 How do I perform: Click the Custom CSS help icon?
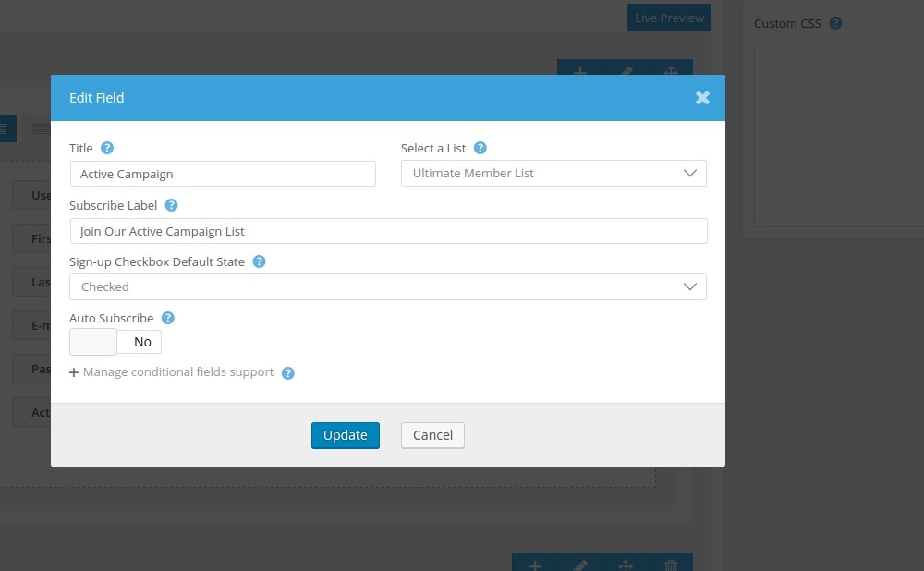coord(835,23)
